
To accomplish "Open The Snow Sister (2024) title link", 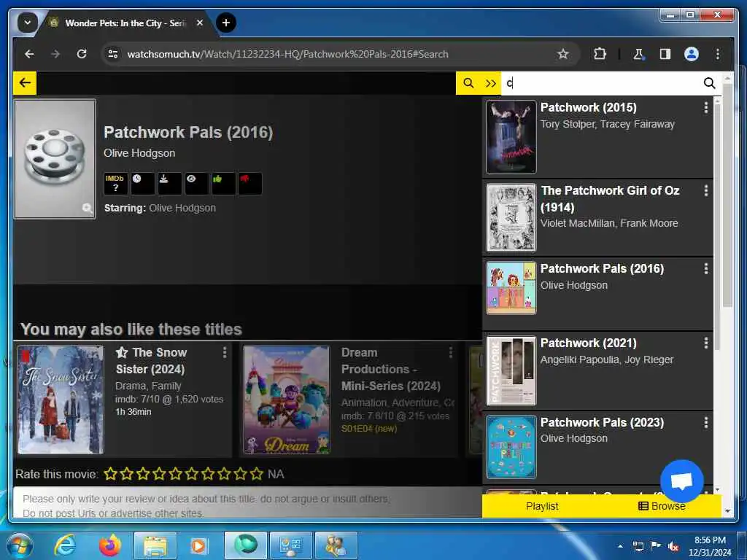I will pyautogui.click(x=152, y=360).
